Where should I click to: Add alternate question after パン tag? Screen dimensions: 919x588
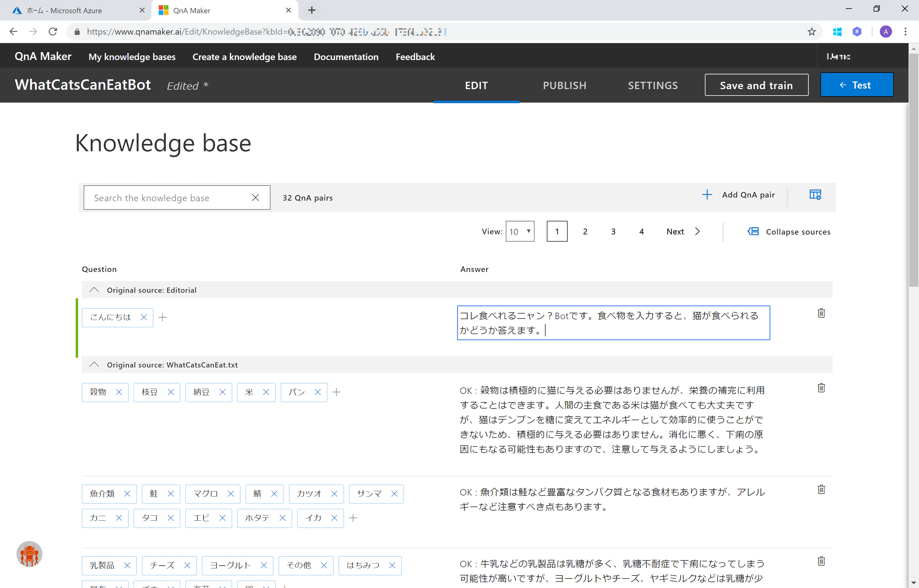(x=336, y=392)
